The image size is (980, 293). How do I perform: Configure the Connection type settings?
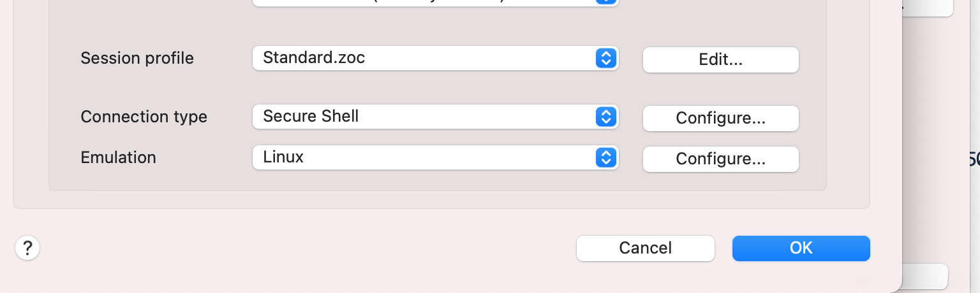(720, 118)
